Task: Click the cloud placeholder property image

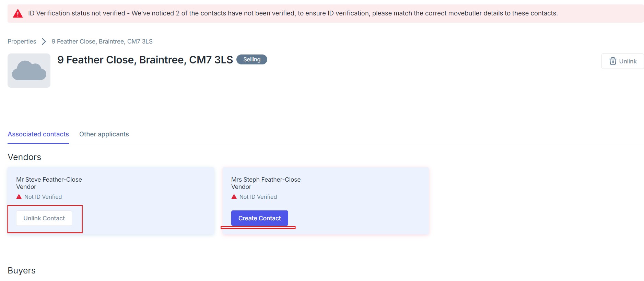Action: 29,71
